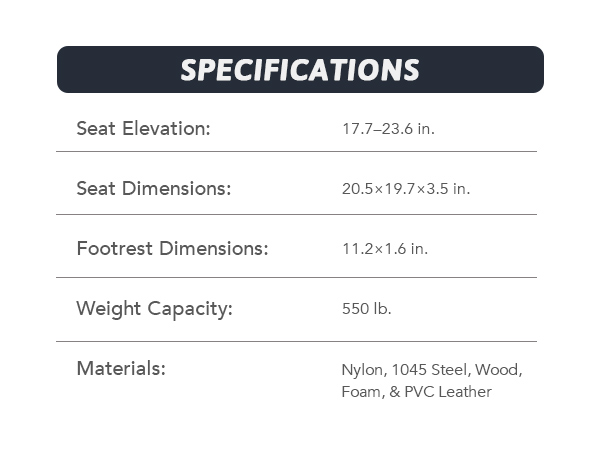Click the Foam, & PVC Leather text
The width and height of the screenshot is (600, 450).
(416, 392)
